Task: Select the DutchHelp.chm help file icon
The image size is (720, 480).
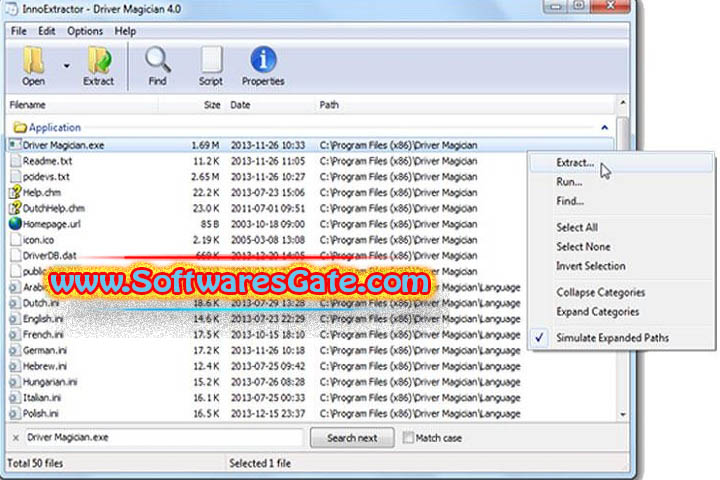Action: [x=16, y=208]
